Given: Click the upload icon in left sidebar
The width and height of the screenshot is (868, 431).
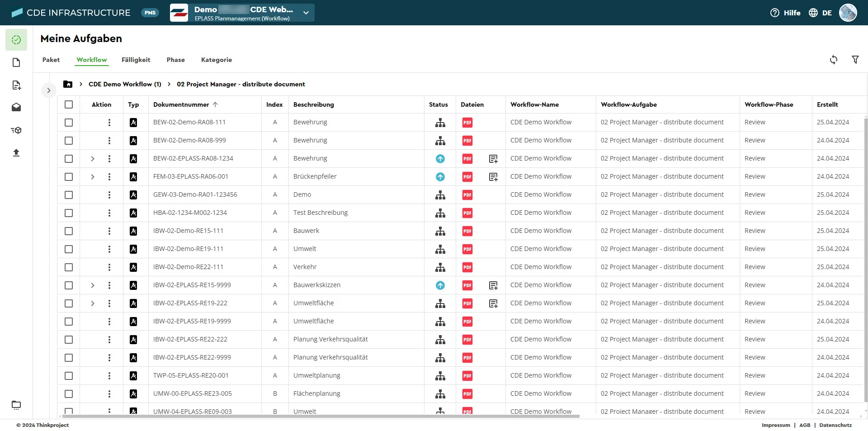Looking at the screenshot, I should 16,153.
